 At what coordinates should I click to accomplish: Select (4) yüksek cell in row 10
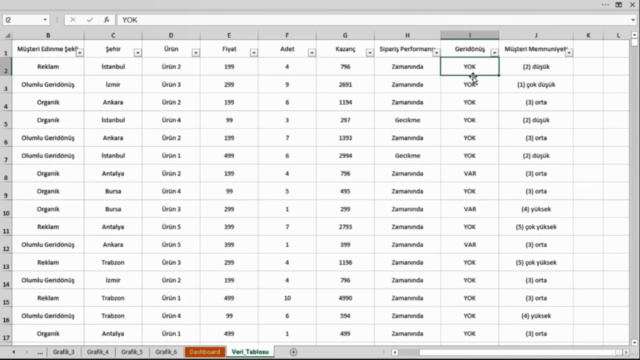(536, 209)
